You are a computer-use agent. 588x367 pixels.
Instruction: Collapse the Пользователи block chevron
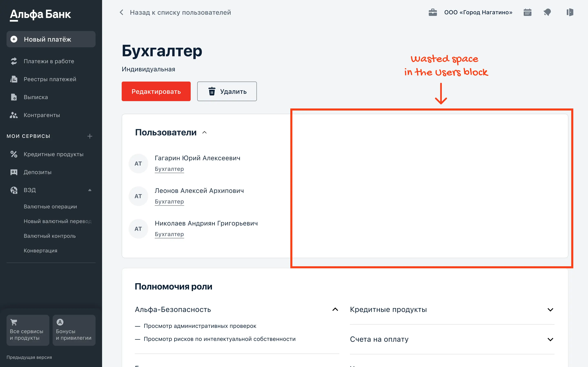click(x=205, y=133)
